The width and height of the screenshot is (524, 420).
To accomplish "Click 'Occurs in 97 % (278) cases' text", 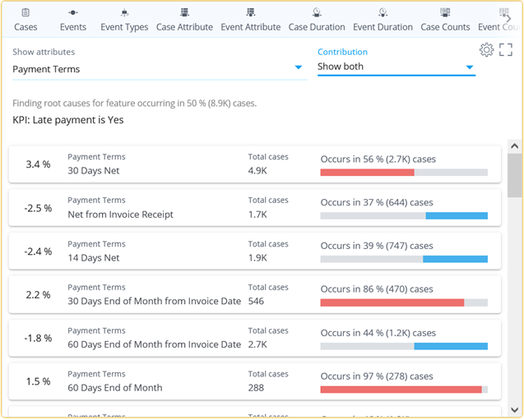I will 377,376.
